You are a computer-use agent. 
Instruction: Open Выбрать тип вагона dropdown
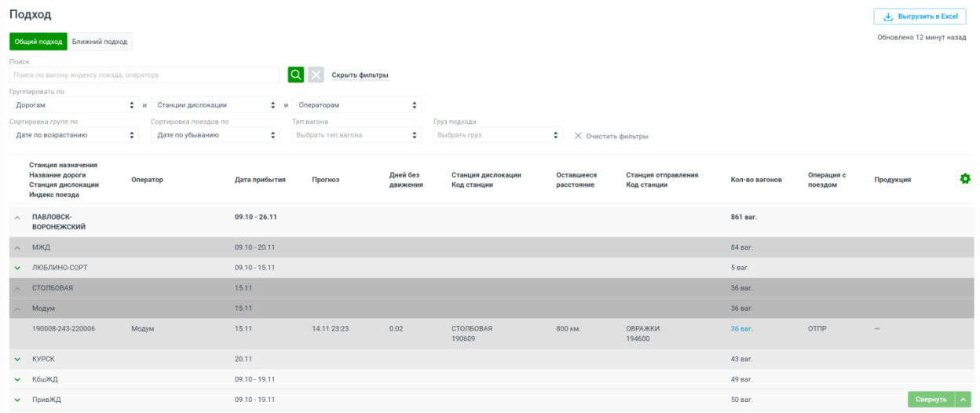click(357, 135)
